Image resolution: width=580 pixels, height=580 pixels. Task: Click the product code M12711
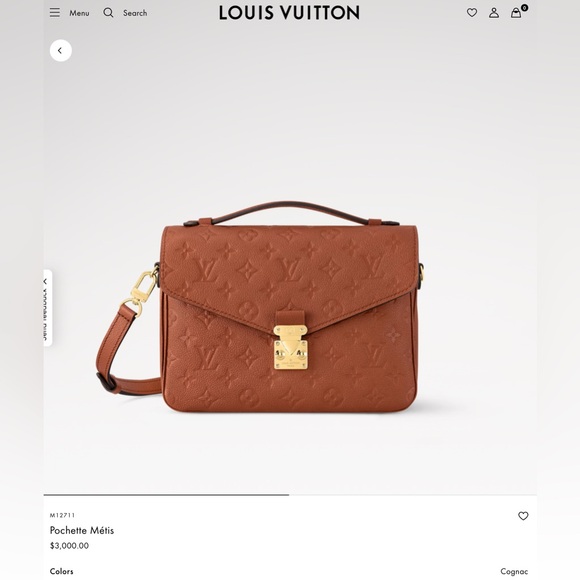62,515
